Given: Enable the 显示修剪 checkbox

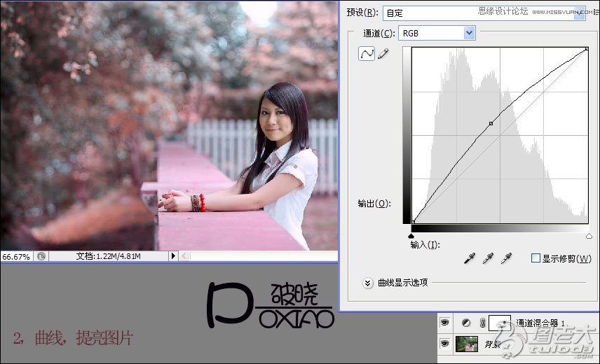Looking at the screenshot, I should [x=536, y=258].
